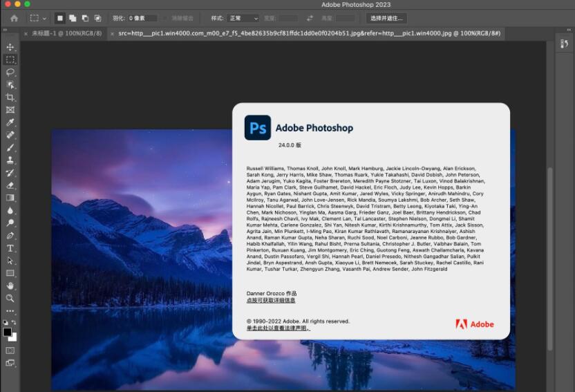Switch to the 未标题-1 document tab
Viewport: 575px width, 392px height.
pos(67,33)
